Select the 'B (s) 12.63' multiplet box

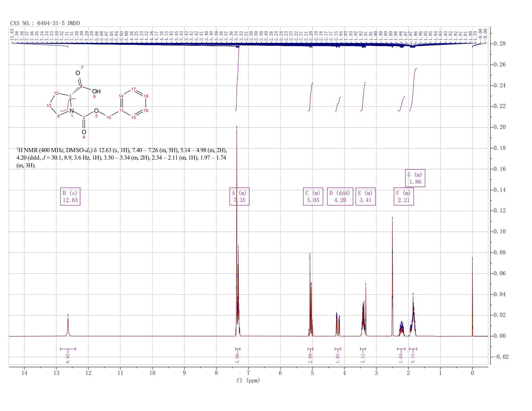(70, 196)
